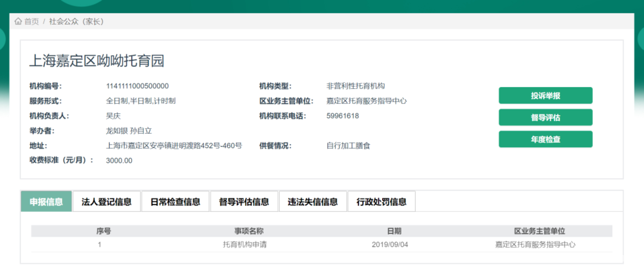
Task: Click the 供餐情况 label
Action: point(276,146)
